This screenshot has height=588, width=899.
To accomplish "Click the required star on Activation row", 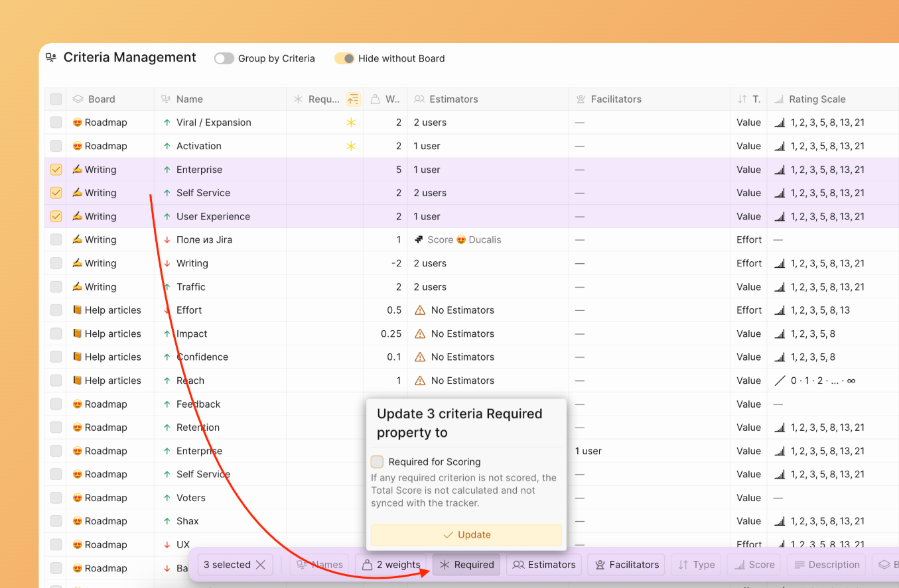I will pos(351,146).
